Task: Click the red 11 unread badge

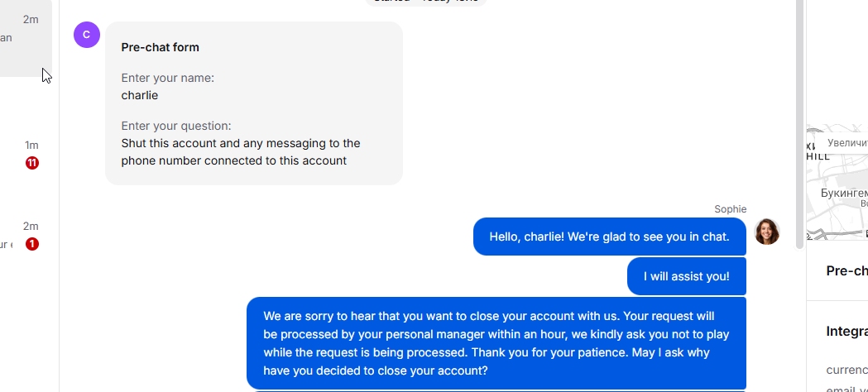Action: [32, 163]
